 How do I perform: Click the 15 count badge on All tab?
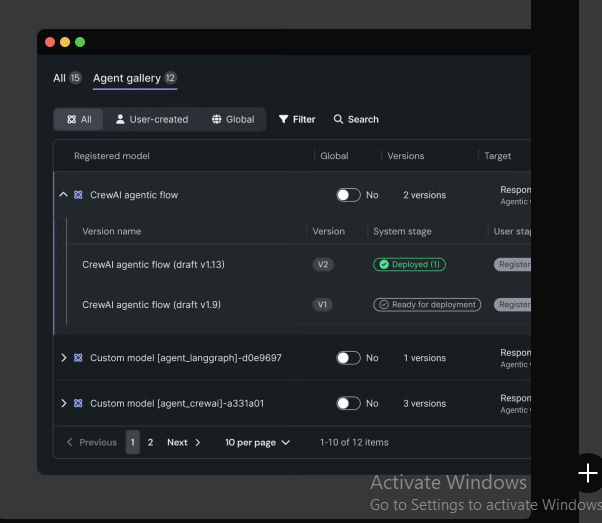pos(75,78)
